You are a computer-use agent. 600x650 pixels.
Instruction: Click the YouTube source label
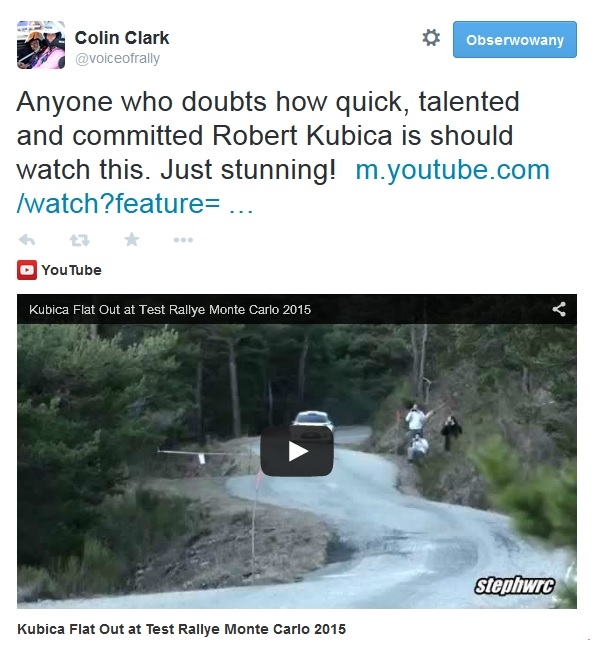coord(71,270)
